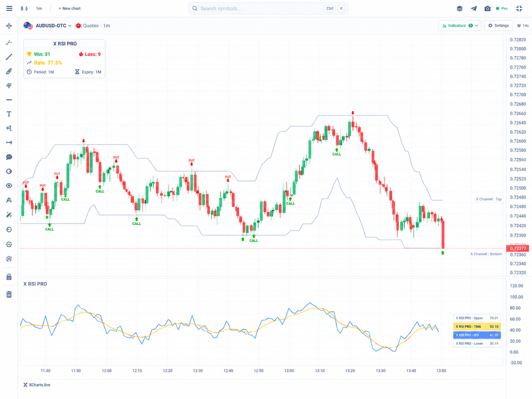Viewport: 532px width, 399px height.
Task: Focus the Search symbols field
Action: point(268,8)
